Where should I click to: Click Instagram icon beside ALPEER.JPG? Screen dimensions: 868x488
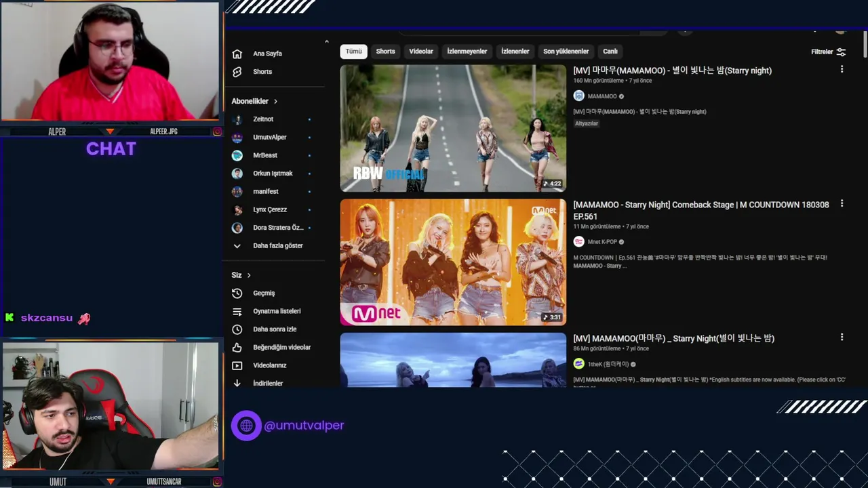coord(217,131)
